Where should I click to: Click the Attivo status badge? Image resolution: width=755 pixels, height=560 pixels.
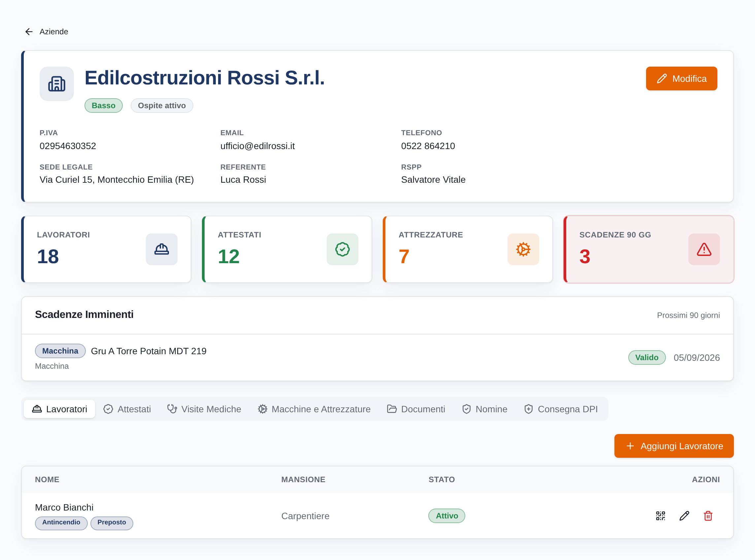pos(447,515)
